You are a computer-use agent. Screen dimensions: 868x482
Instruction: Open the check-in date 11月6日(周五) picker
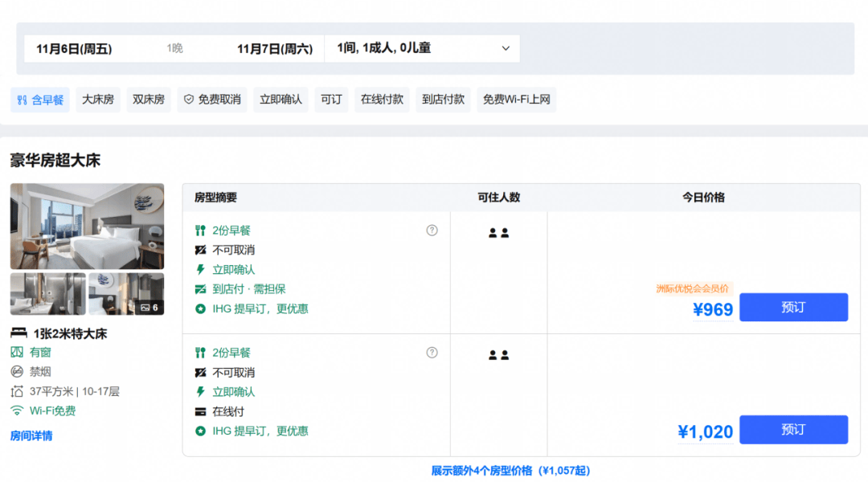[x=74, y=49]
